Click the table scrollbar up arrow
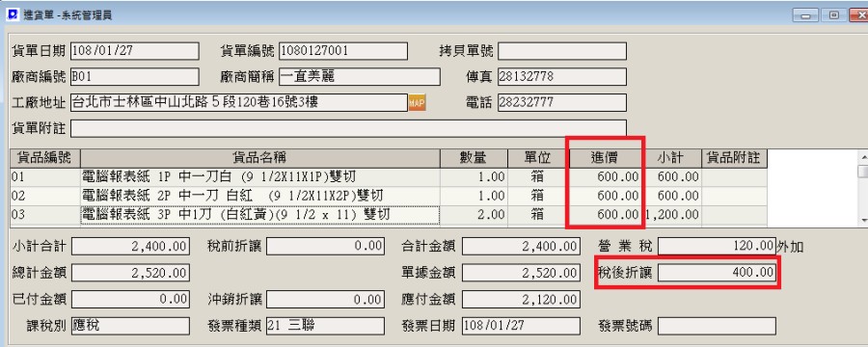Screen dimensions: 868x347 pyautogui.click(x=862, y=155)
